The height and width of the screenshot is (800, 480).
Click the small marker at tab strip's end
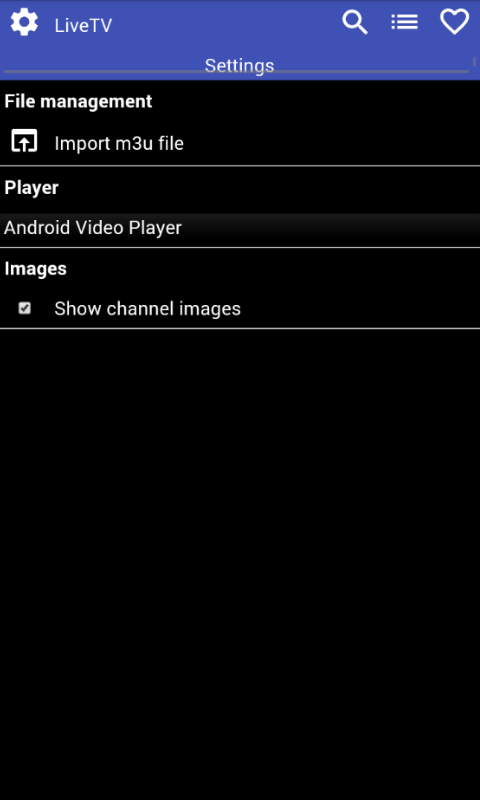(474, 62)
